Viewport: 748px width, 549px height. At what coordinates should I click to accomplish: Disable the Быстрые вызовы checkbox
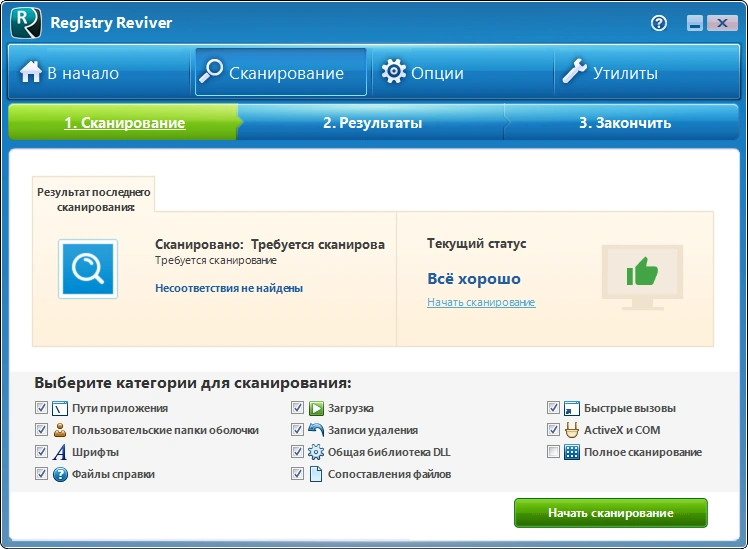pyautogui.click(x=553, y=408)
